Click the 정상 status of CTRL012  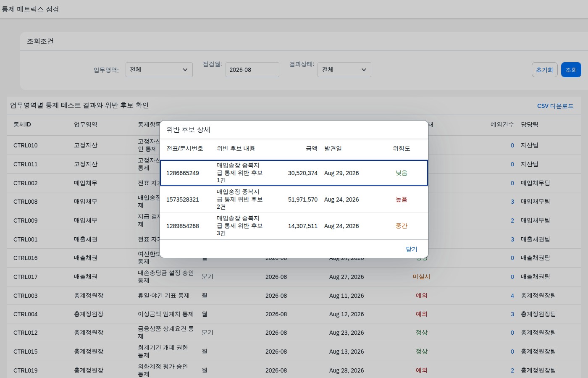[422, 333]
